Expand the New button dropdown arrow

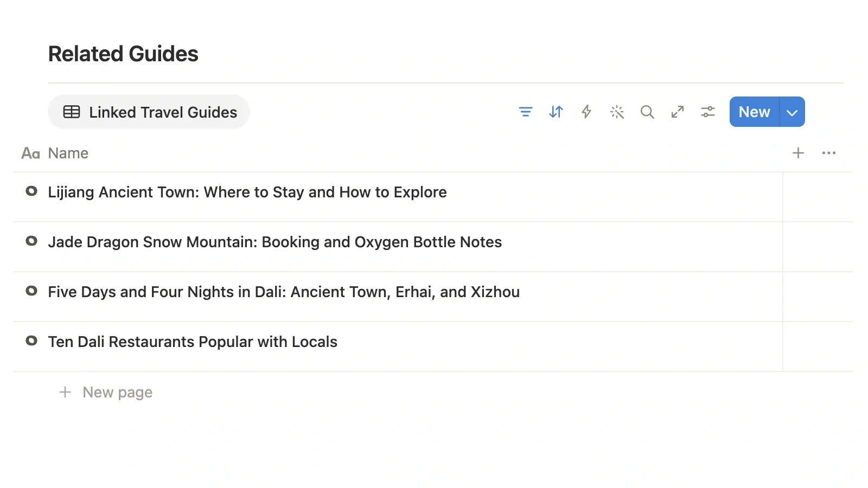(792, 112)
